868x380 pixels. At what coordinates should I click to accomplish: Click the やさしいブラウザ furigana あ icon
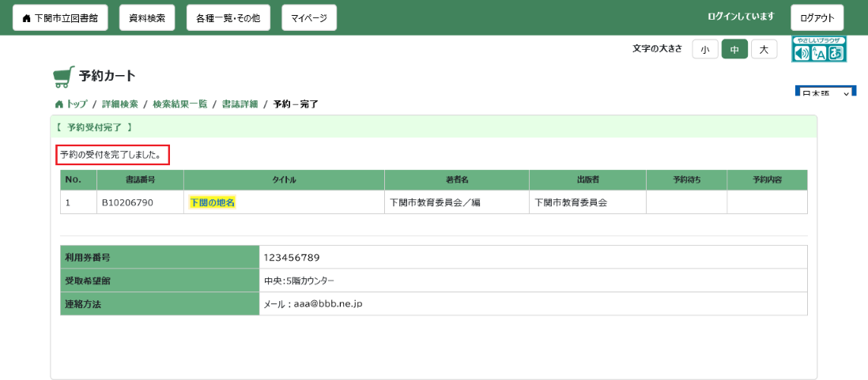836,54
